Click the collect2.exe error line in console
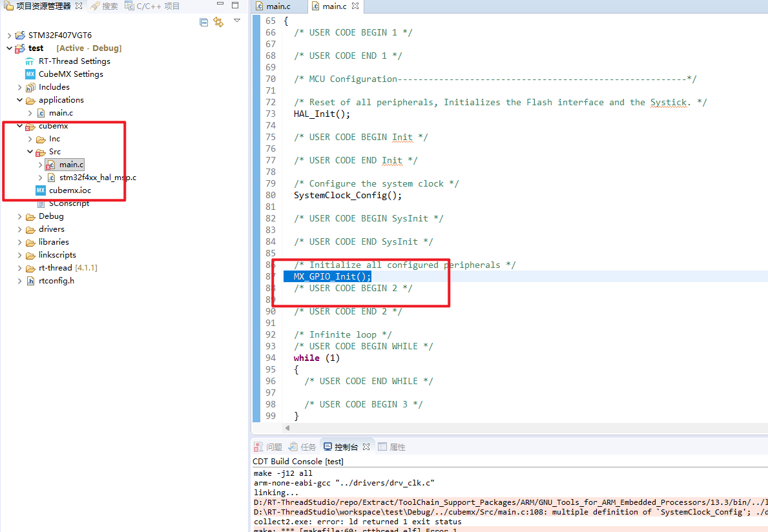 pos(358,522)
